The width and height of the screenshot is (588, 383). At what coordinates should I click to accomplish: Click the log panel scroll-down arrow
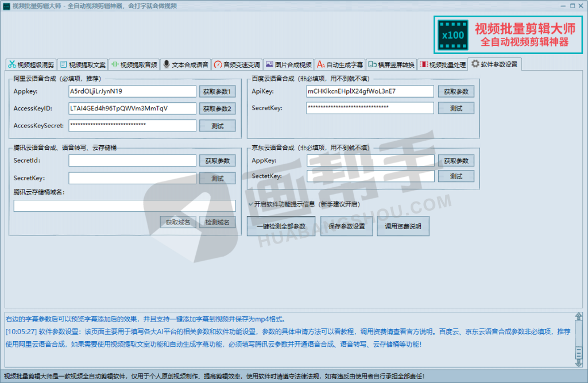pos(579,363)
